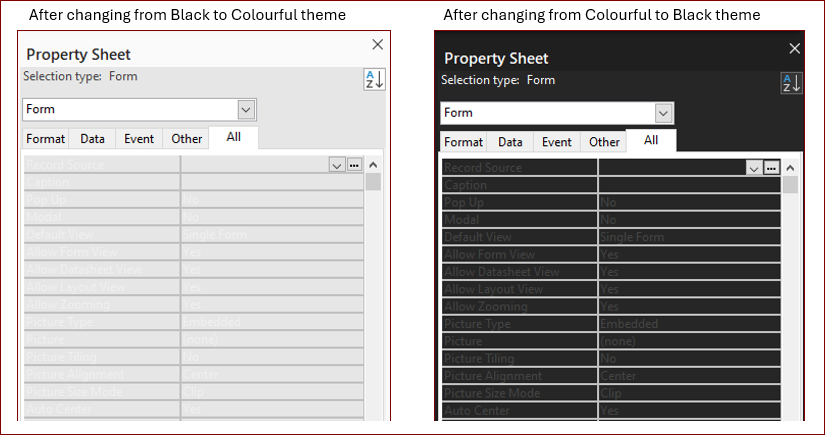Viewport: 825px width, 435px height.
Task: Switch to Event tab in dark Property Sheet
Action: point(557,142)
